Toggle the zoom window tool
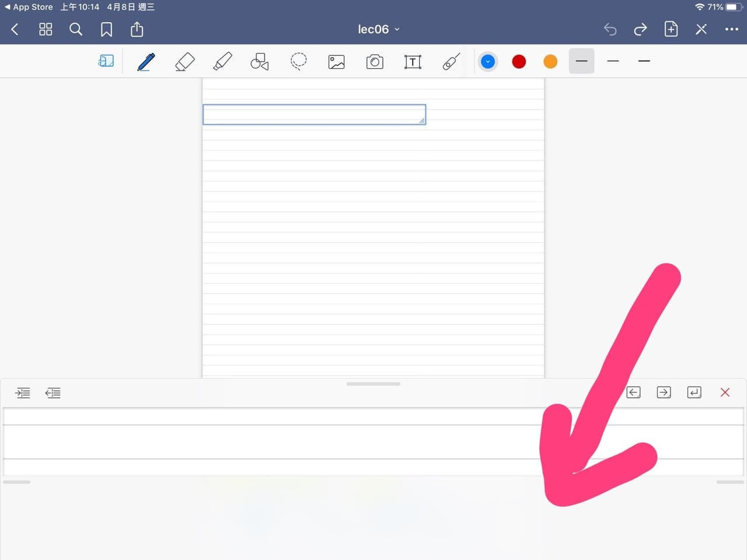The height and width of the screenshot is (560, 747). click(106, 61)
